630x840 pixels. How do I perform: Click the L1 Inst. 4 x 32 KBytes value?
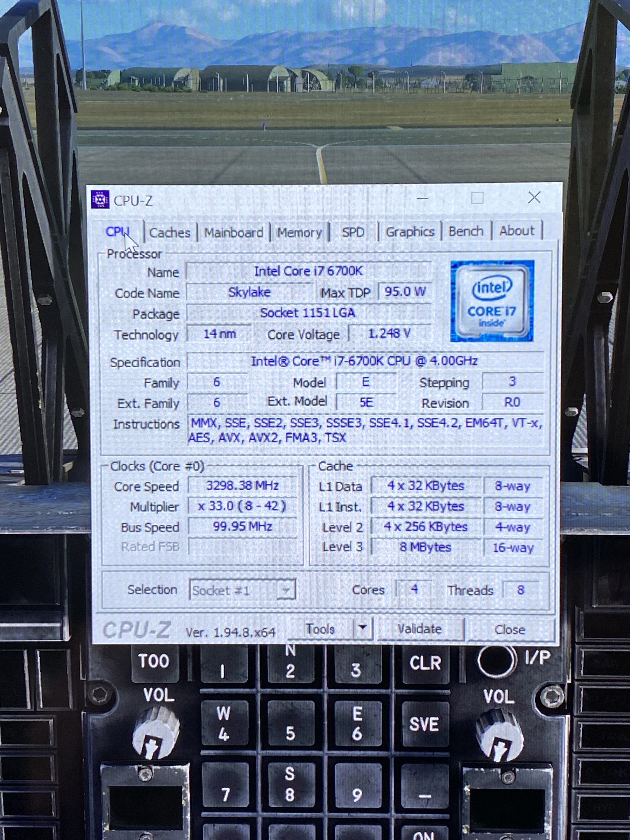426,507
